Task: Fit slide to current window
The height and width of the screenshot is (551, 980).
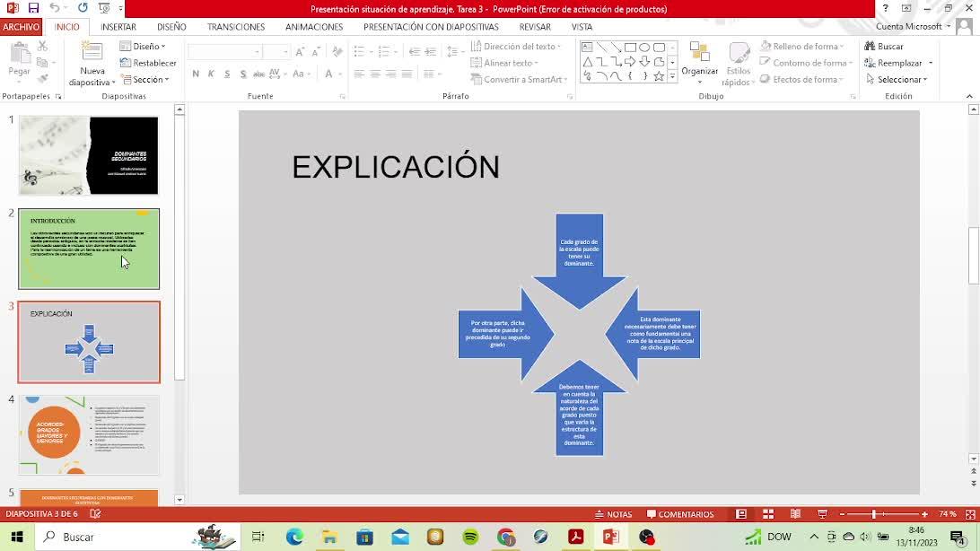Action: point(969,514)
